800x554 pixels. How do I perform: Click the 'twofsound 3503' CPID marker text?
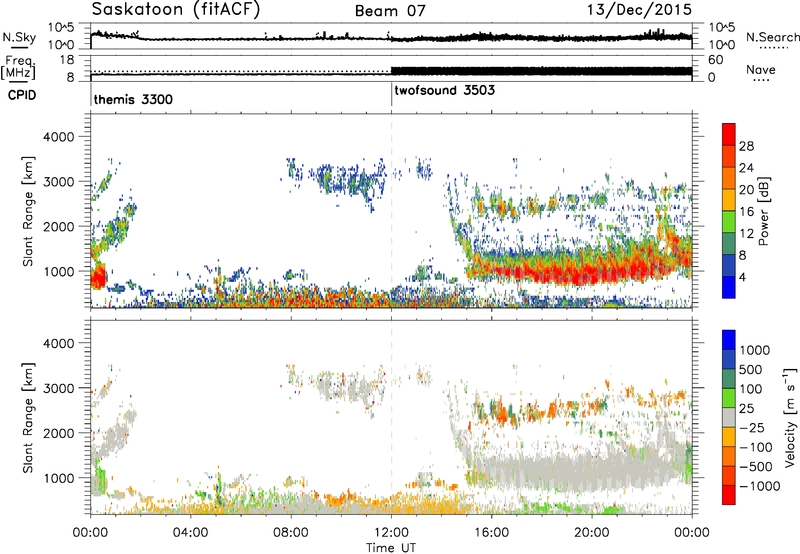tap(444, 90)
